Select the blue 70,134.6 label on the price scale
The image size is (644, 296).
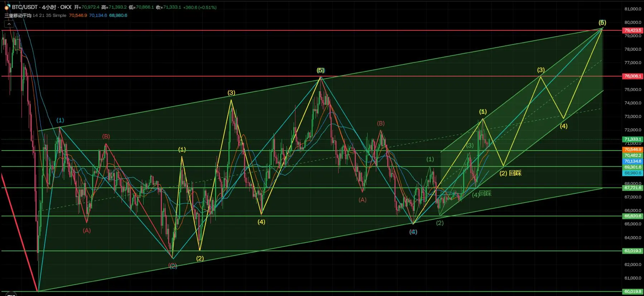click(633, 161)
